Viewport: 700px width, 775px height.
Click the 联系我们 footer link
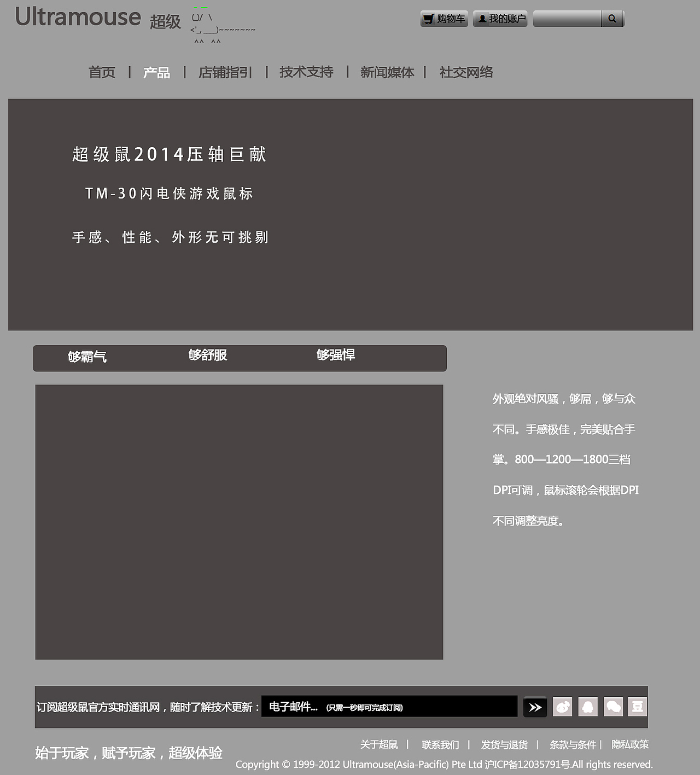point(440,745)
